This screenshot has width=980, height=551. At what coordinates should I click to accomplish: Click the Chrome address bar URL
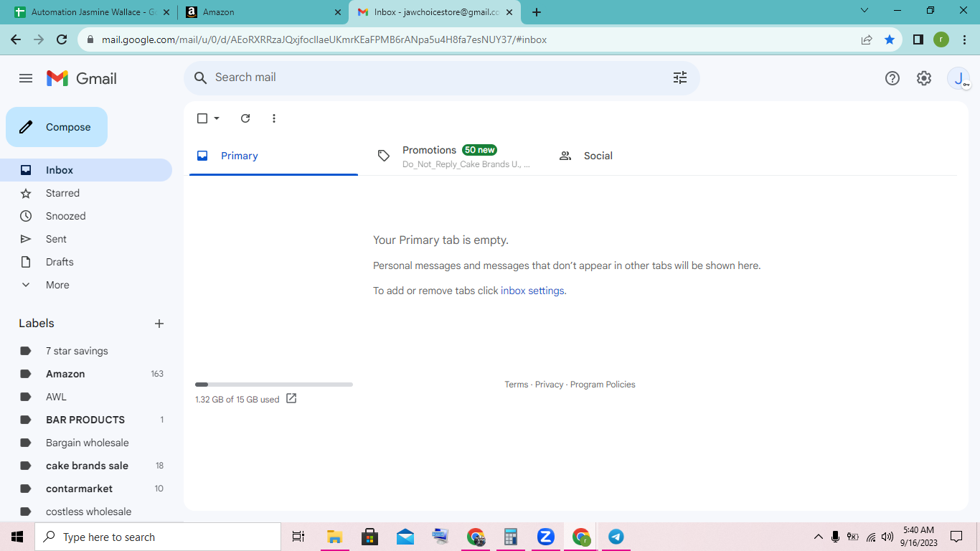coord(324,39)
